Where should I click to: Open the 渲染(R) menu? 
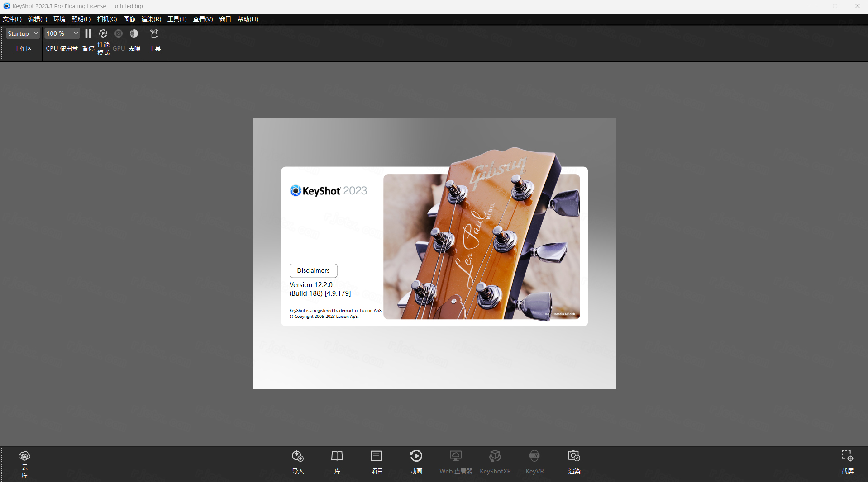click(x=151, y=19)
